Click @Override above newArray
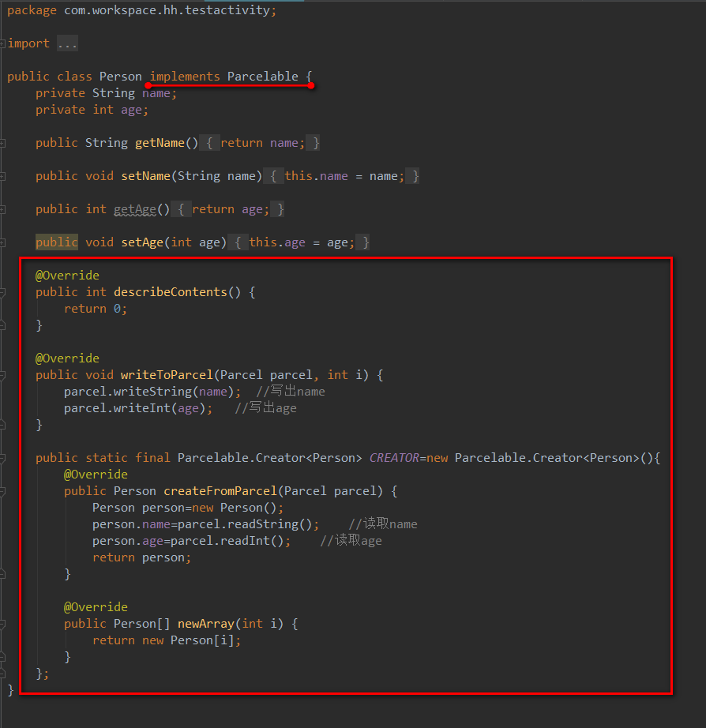Image resolution: width=706 pixels, height=728 pixels. pyautogui.click(x=96, y=607)
